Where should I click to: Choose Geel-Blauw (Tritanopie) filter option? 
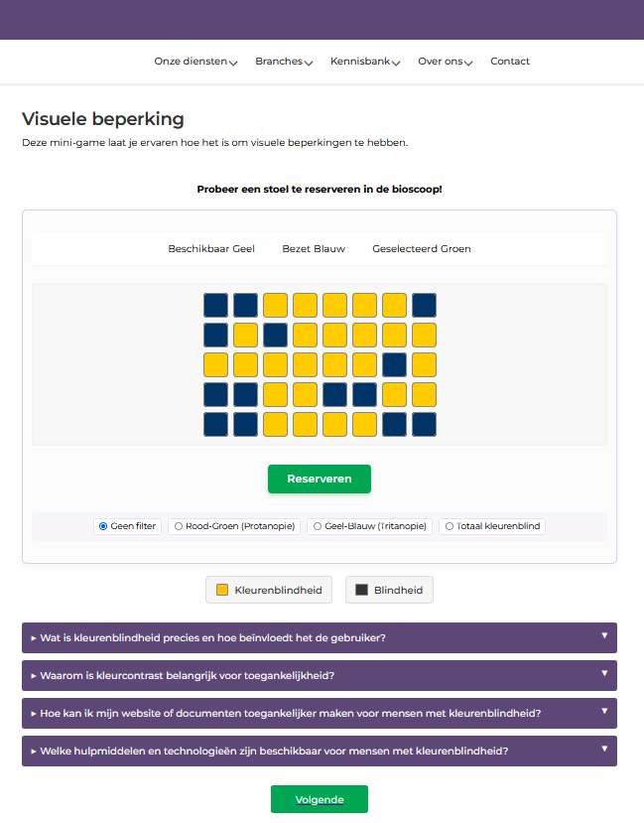pyautogui.click(x=318, y=526)
